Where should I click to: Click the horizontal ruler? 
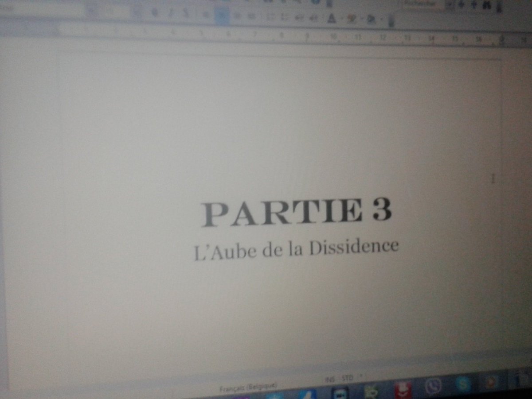point(266,36)
